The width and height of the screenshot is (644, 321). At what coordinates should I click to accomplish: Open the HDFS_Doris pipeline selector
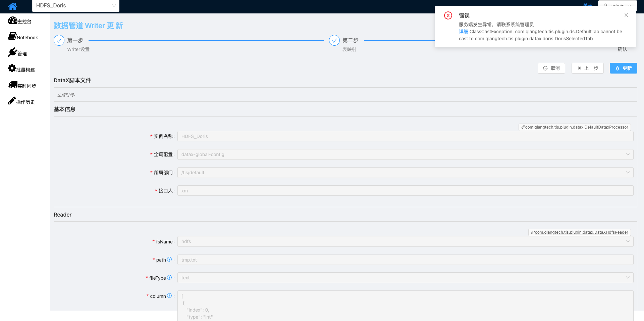tap(75, 6)
